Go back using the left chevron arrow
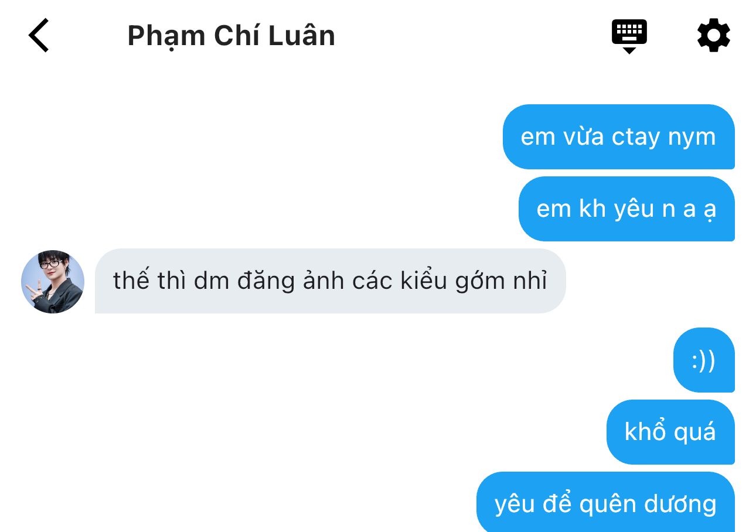Screen dimensions: 756x532 [x=39, y=35]
